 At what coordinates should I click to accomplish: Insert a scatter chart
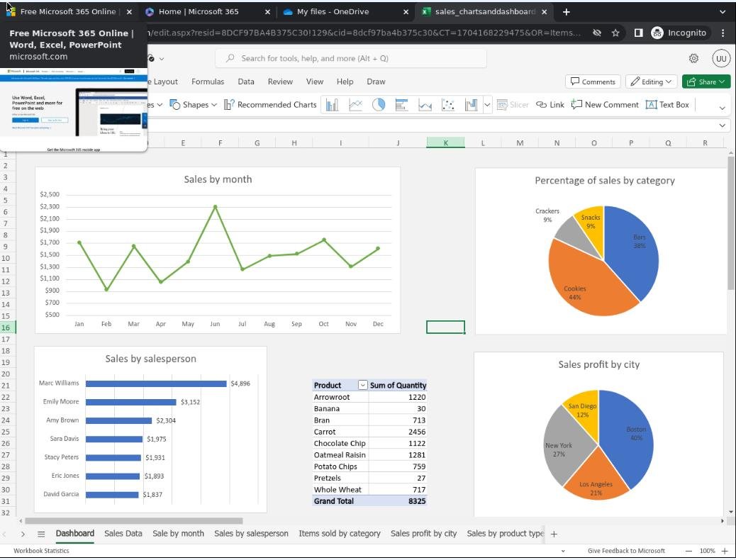[448, 105]
